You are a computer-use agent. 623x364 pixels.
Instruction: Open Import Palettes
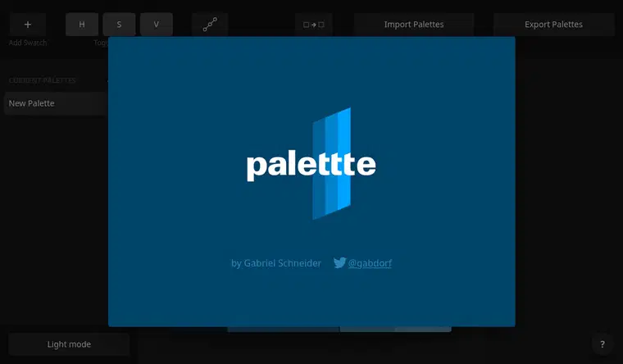[x=414, y=25]
